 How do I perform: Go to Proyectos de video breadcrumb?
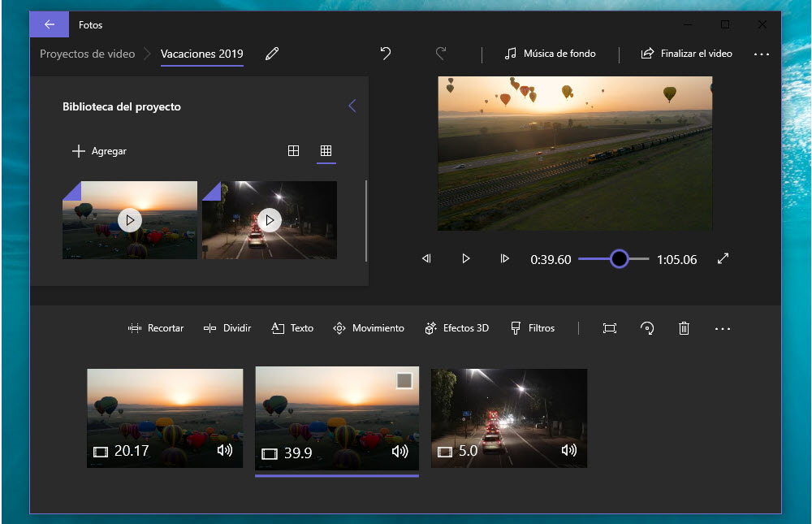pyautogui.click(x=87, y=54)
